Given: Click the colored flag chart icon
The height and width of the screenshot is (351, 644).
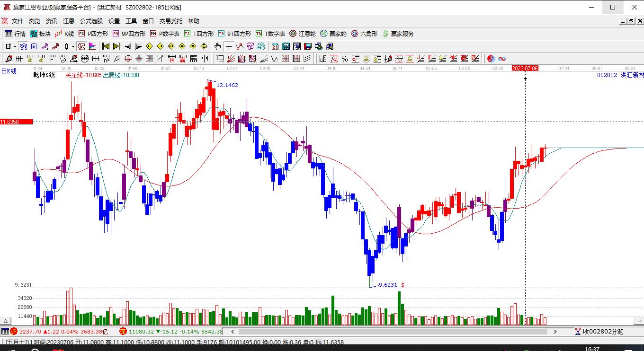Looking at the screenshot, I should pos(92,46).
